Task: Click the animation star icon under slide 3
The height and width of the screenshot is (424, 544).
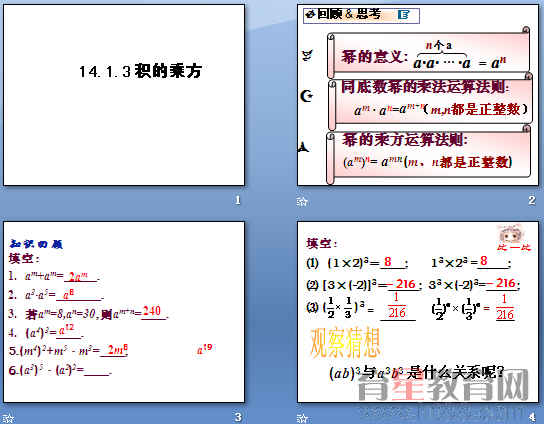Action: 8,418
